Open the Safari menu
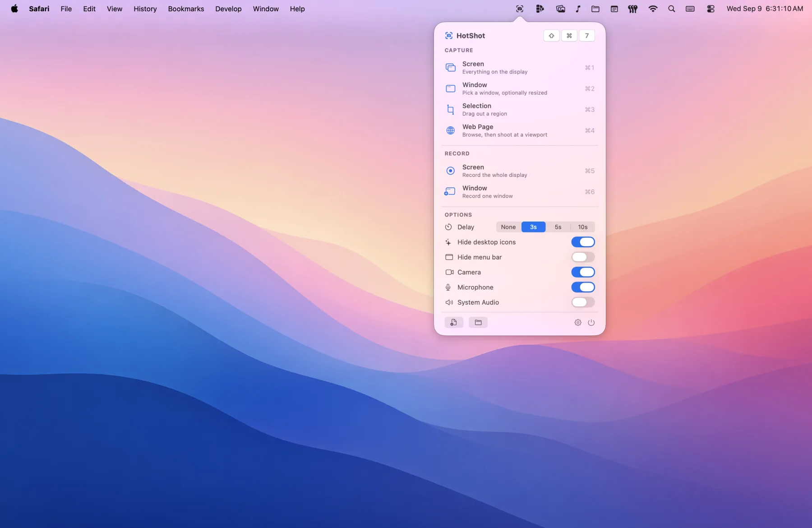Image resolution: width=812 pixels, height=528 pixels. coord(39,9)
